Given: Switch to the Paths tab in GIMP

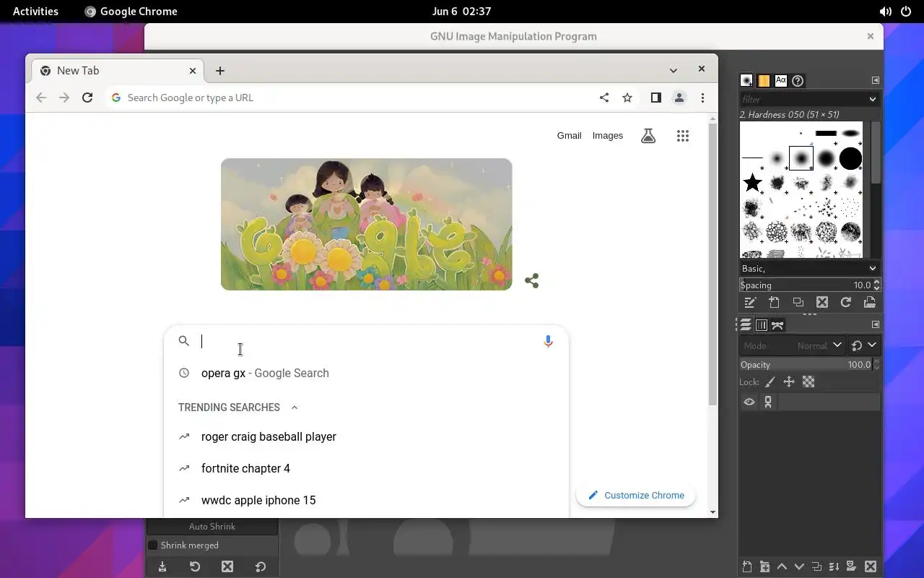Looking at the screenshot, I should pyautogui.click(x=777, y=325).
